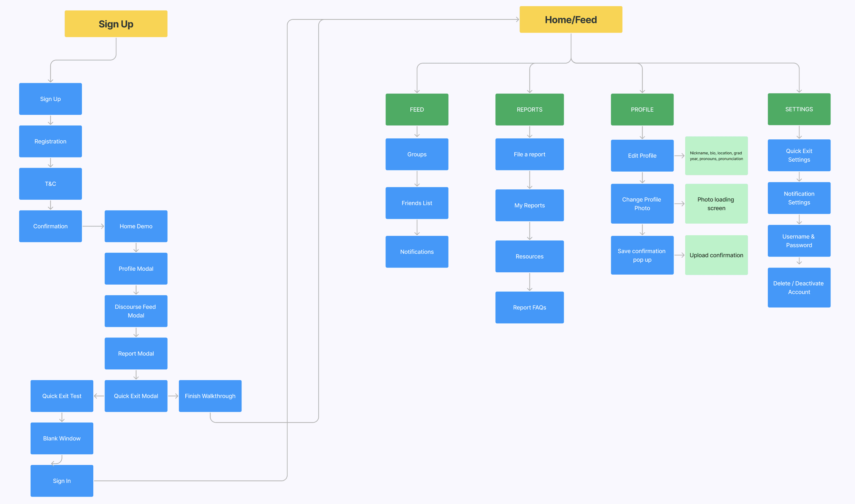Click the Delete / Deactivate Account box
The image size is (855, 504).
pos(798,287)
